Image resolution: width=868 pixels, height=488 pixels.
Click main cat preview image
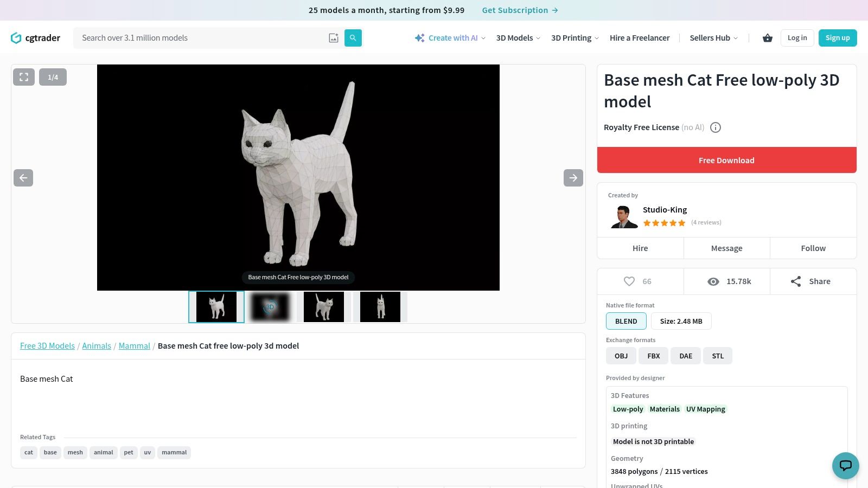click(298, 177)
